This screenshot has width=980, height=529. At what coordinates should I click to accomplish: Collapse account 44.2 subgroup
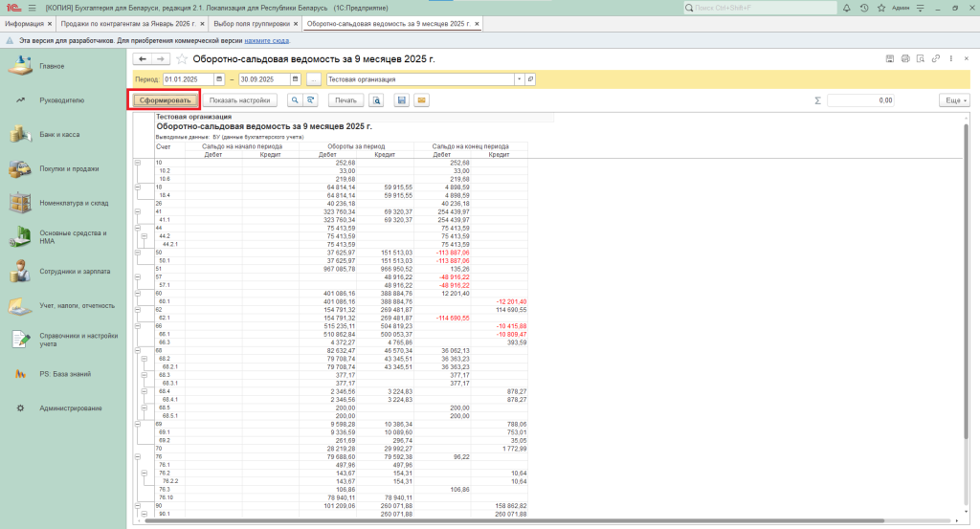pos(145,235)
